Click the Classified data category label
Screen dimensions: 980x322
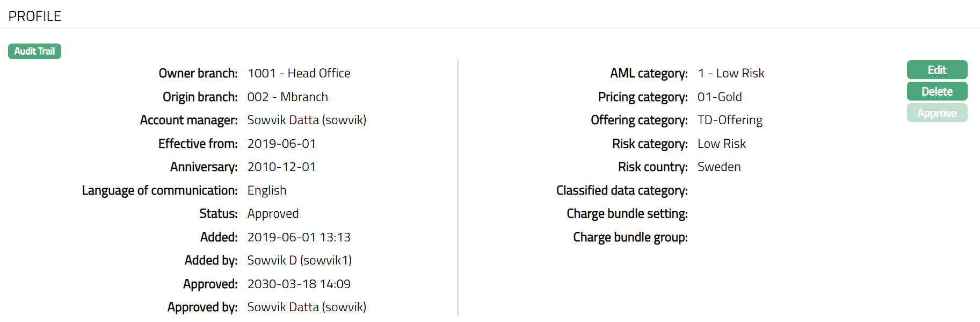click(x=622, y=190)
